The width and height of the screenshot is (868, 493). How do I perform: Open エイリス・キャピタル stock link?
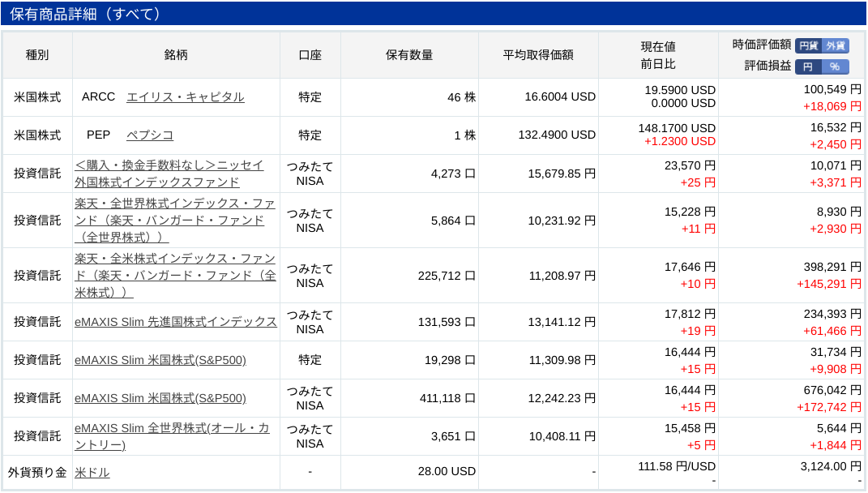[186, 97]
